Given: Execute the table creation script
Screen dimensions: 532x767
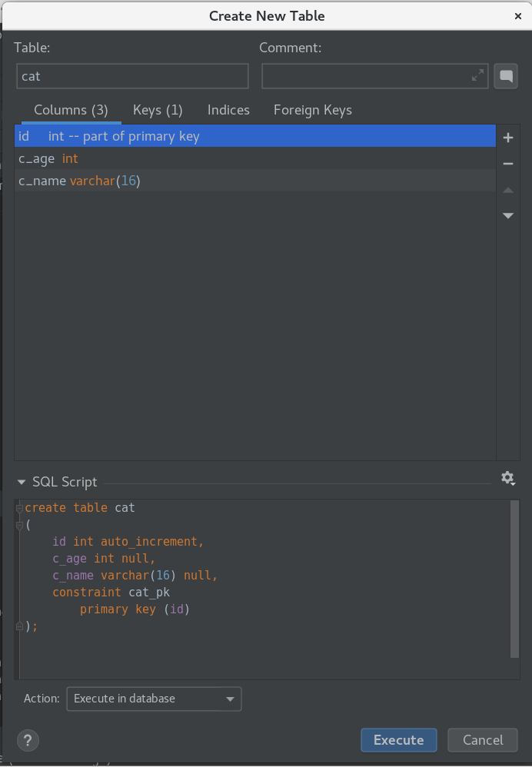Looking at the screenshot, I should pos(398,740).
